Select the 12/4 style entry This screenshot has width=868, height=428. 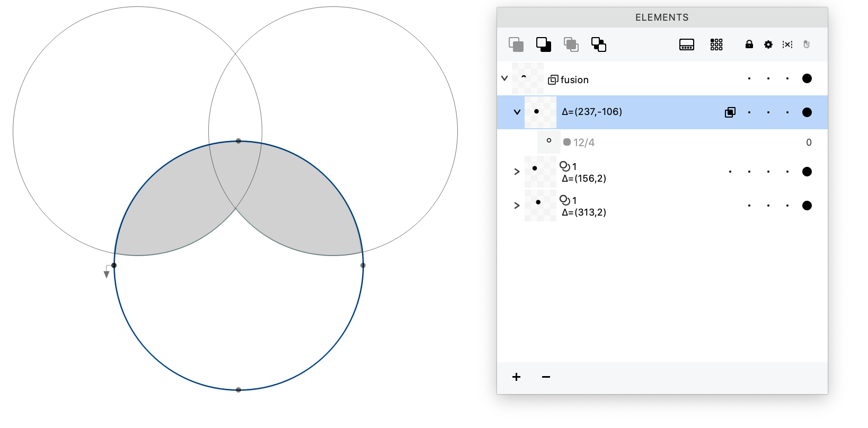(x=584, y=142)
